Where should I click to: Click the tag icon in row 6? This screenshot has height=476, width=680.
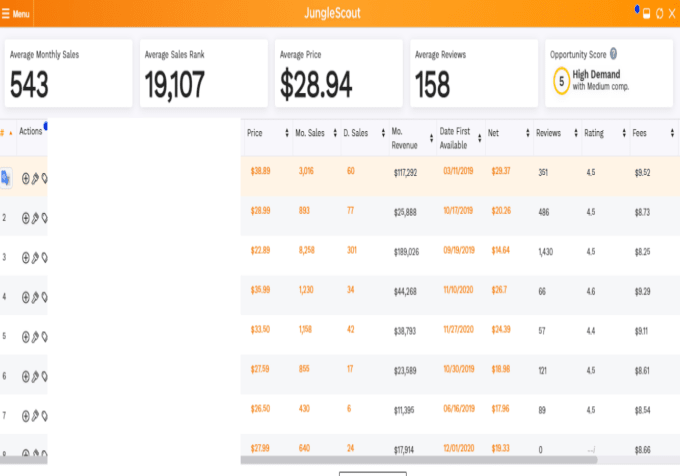pos(44,376)
